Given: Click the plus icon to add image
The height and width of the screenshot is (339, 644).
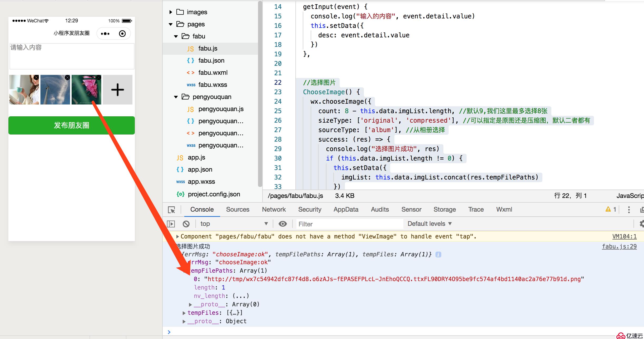Looking at the screenshot, I should pyautogui.click(x=117, y=89).
